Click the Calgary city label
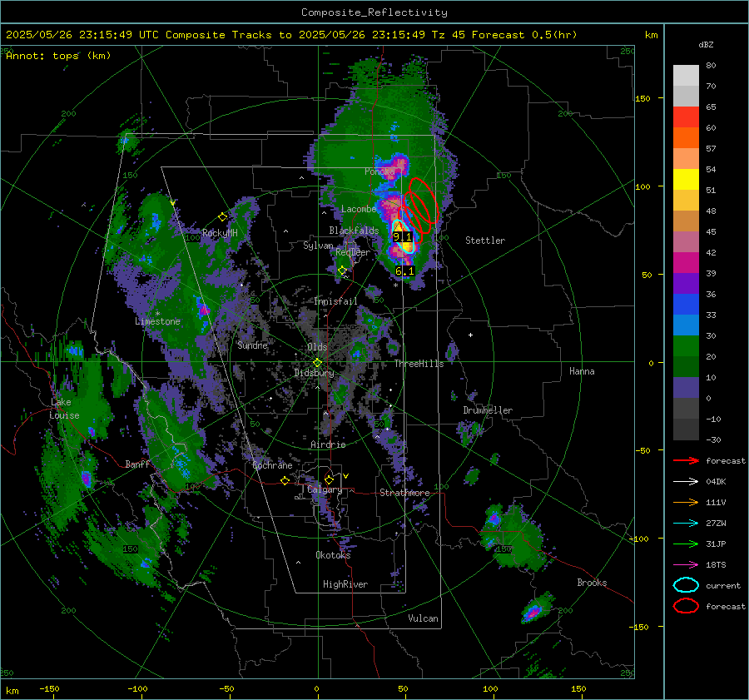 coord(325,489)
